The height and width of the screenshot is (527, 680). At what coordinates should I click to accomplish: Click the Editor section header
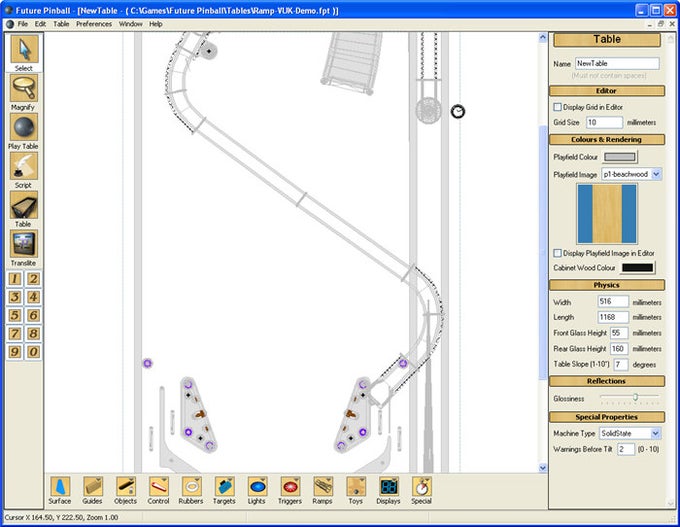pos(607,91)
